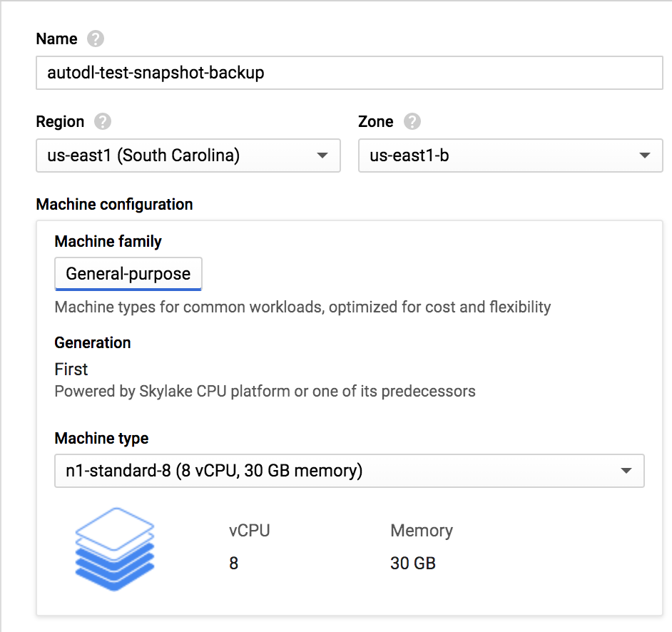This screenshot has height=632, width=672.
Task: Click the Machine type label
Action: [101, 438]
